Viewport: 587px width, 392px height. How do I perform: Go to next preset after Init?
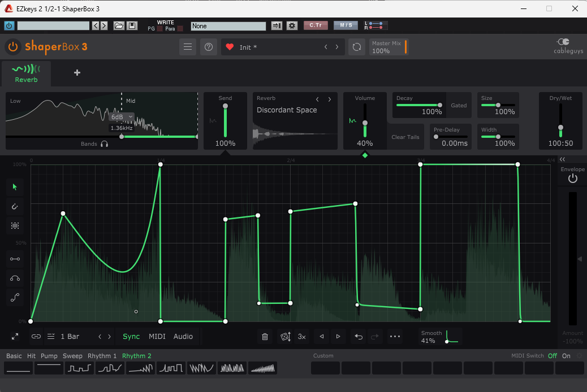pos(337,47)
